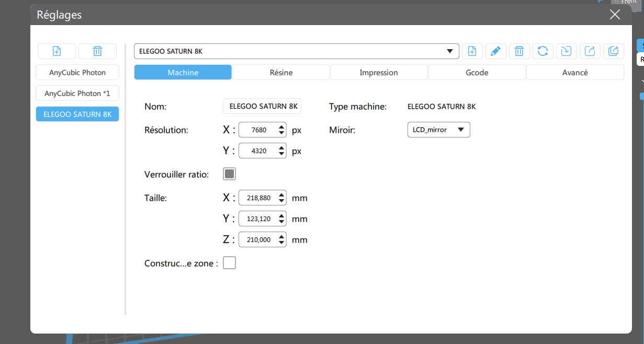The width and height of the screenshot is (644, 344).
Task: Click the pencil edit profile icon
Action: point(495,51)
